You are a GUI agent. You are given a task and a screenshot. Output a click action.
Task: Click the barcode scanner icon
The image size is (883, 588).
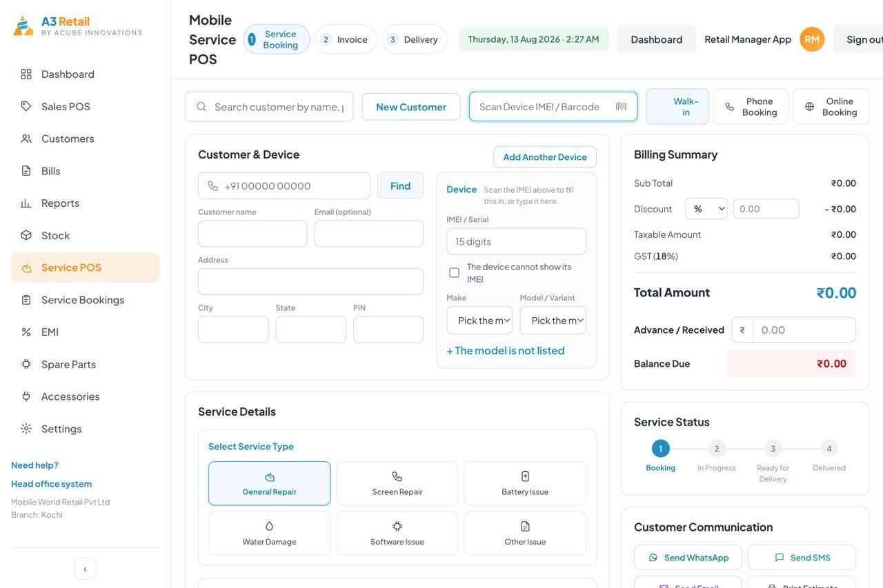[621, 107]
